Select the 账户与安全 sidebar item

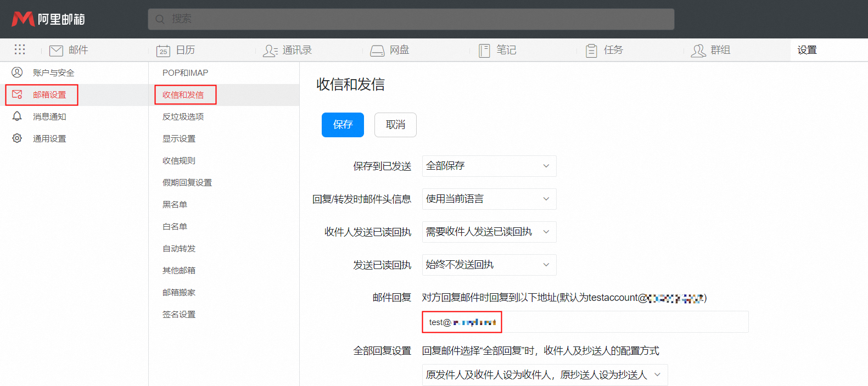coord(53,72)
